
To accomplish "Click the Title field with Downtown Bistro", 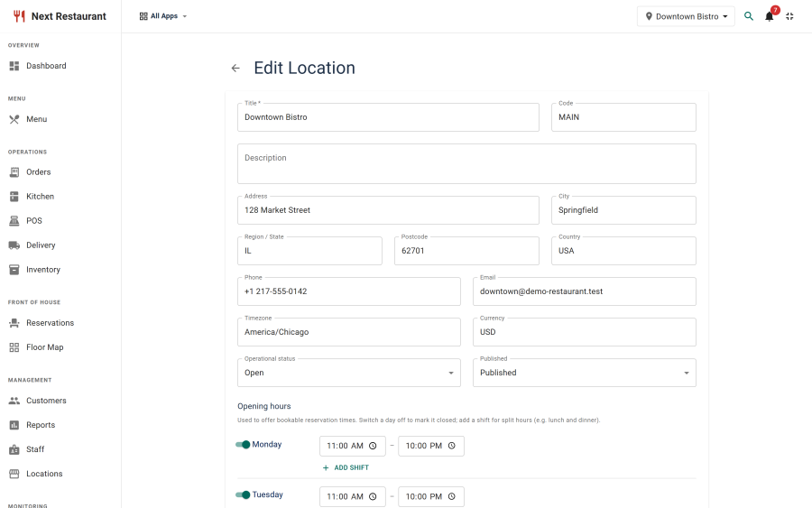I will 388,117.
